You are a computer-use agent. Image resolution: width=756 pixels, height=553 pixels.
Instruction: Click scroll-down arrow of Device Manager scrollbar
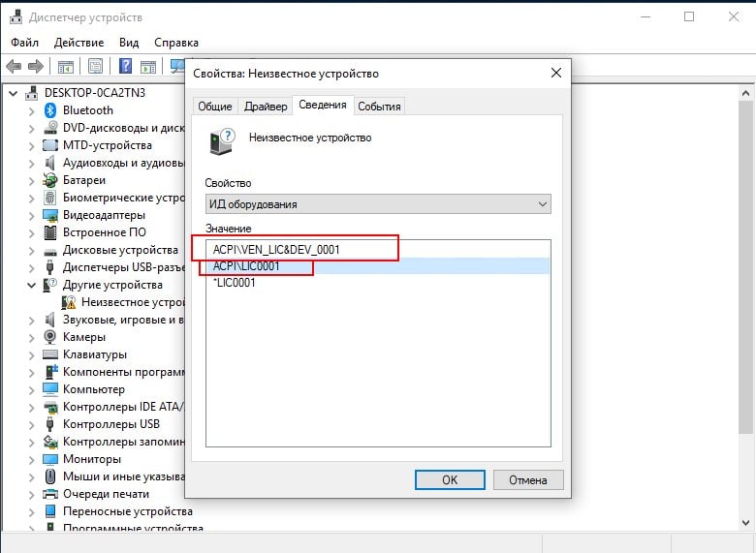(746, 522)
